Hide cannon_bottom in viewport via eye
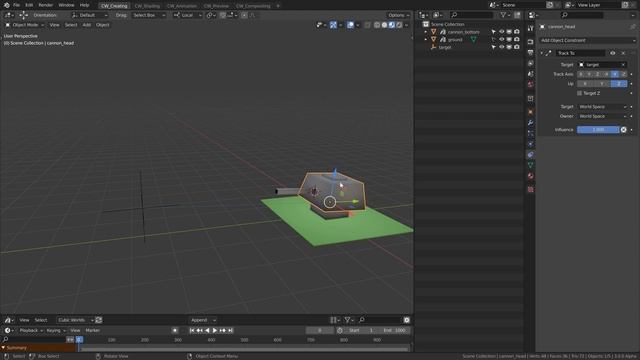This screenshot has height=360, width=640. [x=502, y=32]
